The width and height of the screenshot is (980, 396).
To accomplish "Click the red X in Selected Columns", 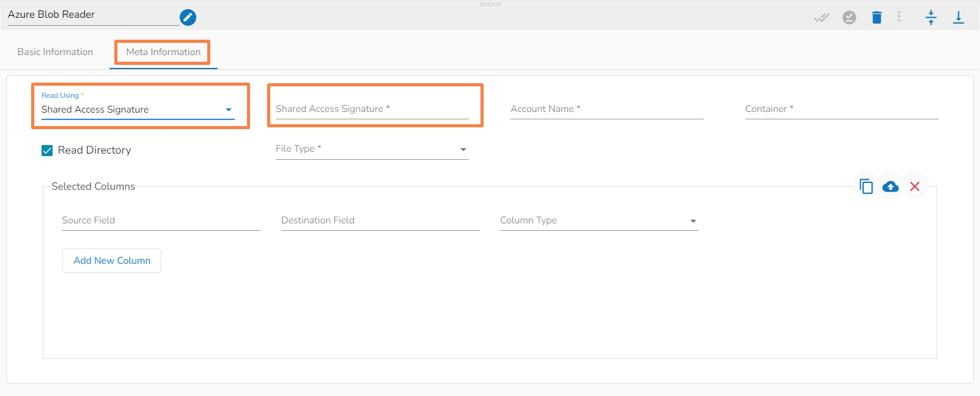I will (x=915, y=186).
